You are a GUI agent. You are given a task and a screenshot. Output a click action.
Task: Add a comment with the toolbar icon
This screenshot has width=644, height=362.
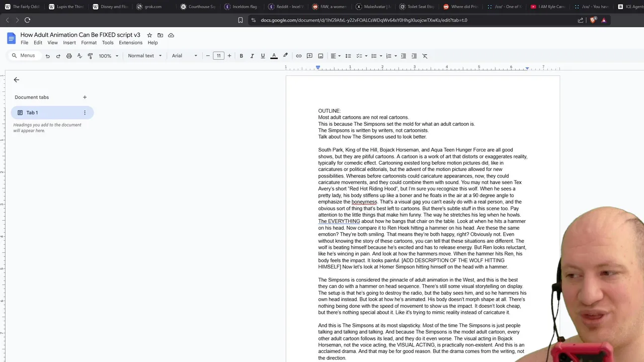click(310, 56)
